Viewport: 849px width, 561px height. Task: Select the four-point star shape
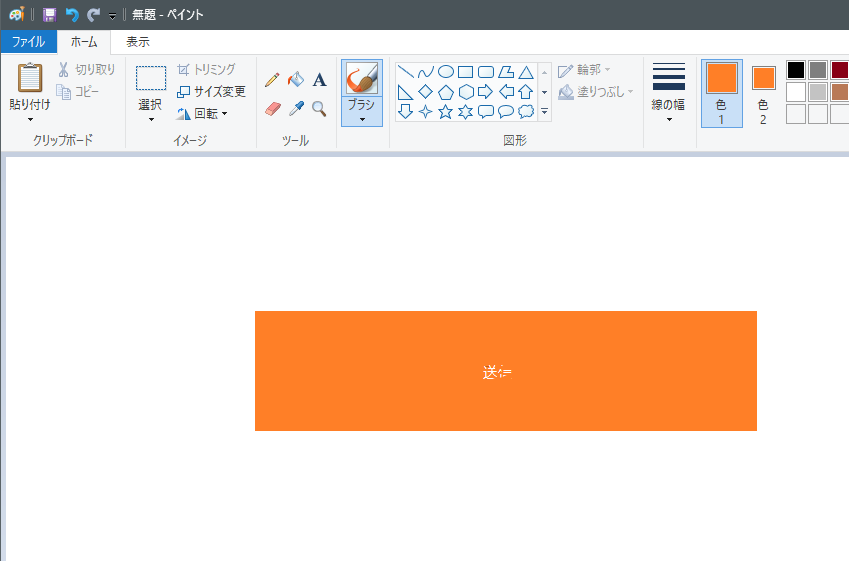426,112
